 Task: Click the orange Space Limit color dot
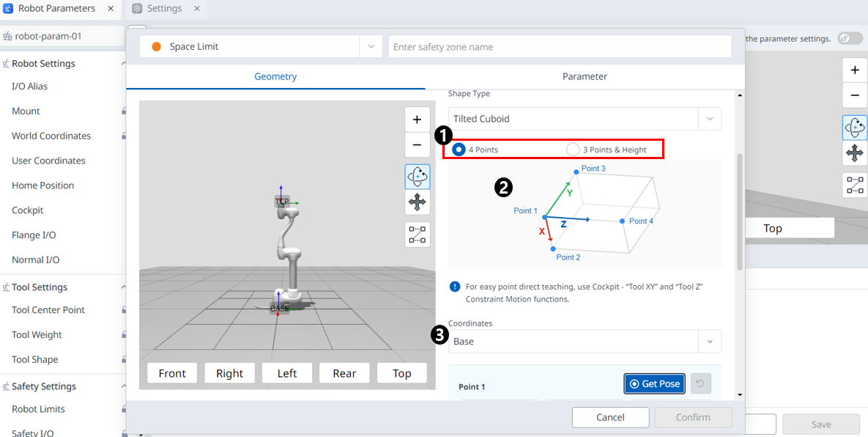click(156, 47)
